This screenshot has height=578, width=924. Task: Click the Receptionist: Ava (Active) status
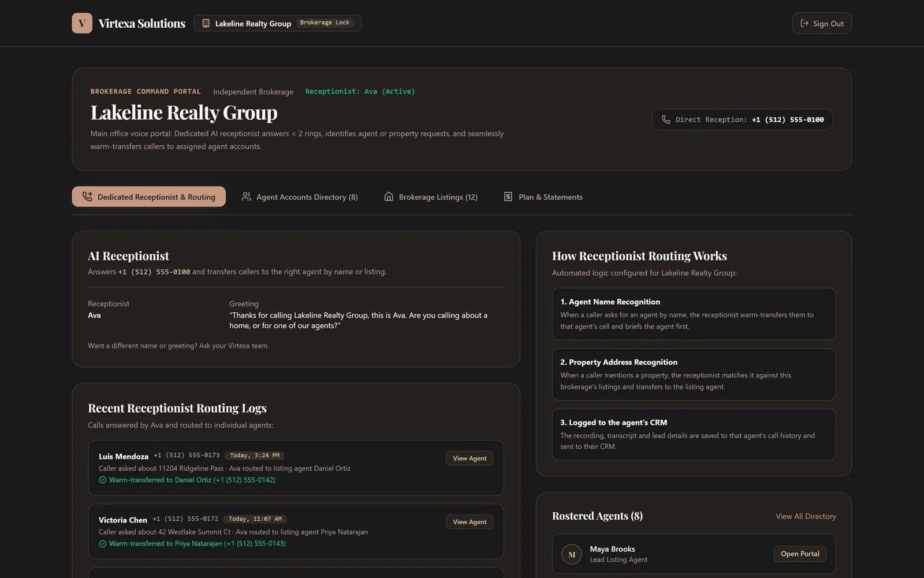[360, 91]
